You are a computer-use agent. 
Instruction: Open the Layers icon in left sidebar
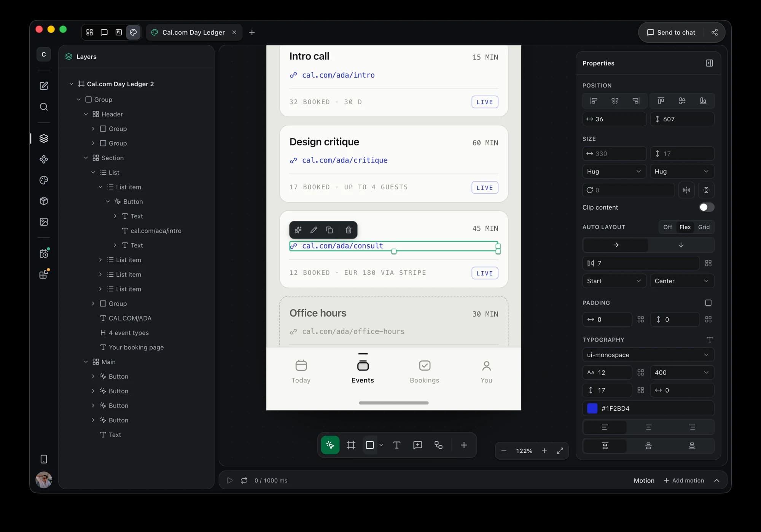(44, 139)
